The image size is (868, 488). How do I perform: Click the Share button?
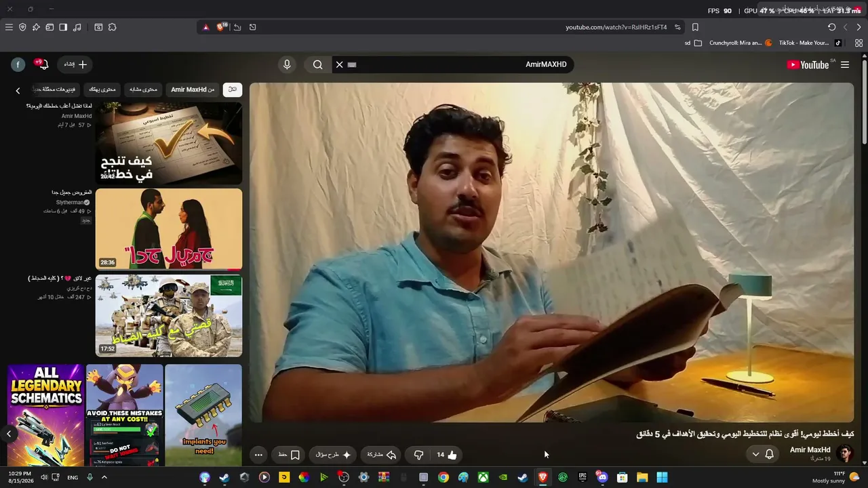pyautogui.click(x=381, y=455)
